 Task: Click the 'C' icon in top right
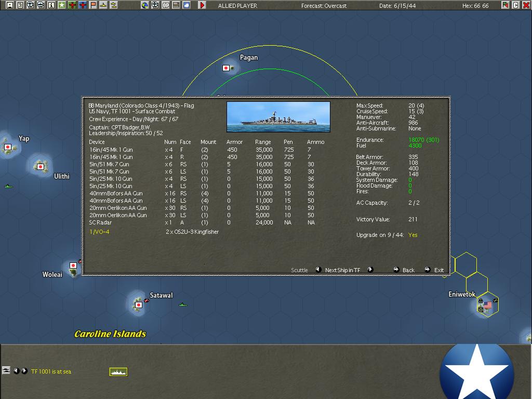pos(516,5)
